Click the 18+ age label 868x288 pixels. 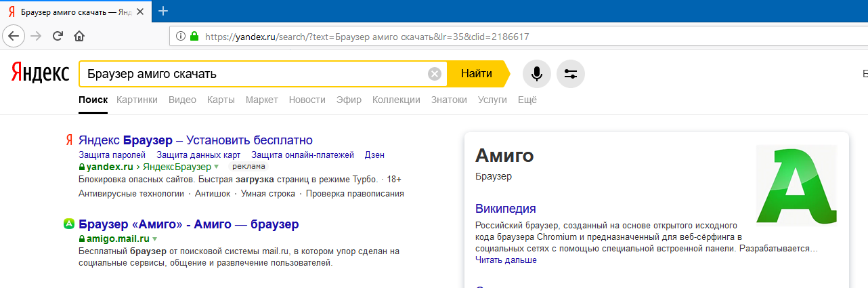pyautogui.click(x=395, y=180)
